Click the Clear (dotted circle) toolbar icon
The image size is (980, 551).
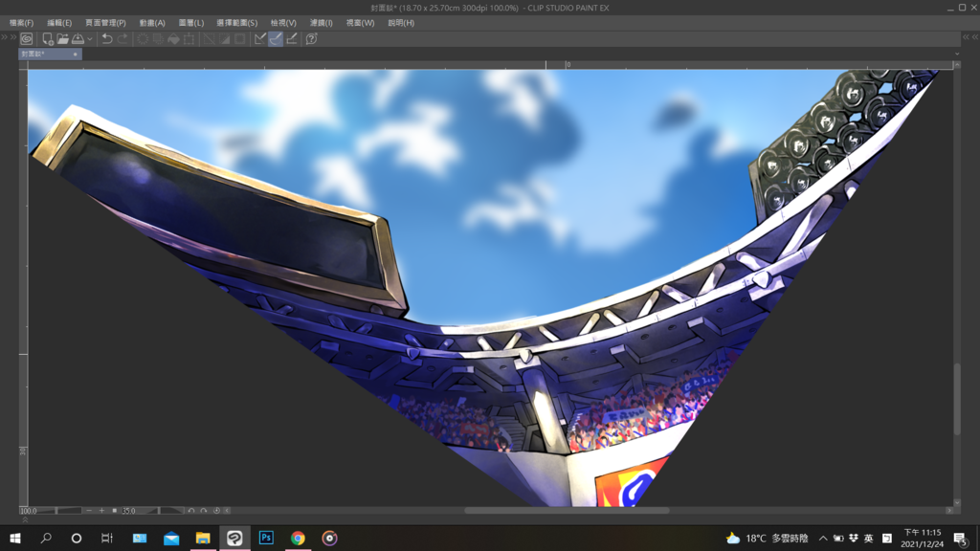[143, 38]
